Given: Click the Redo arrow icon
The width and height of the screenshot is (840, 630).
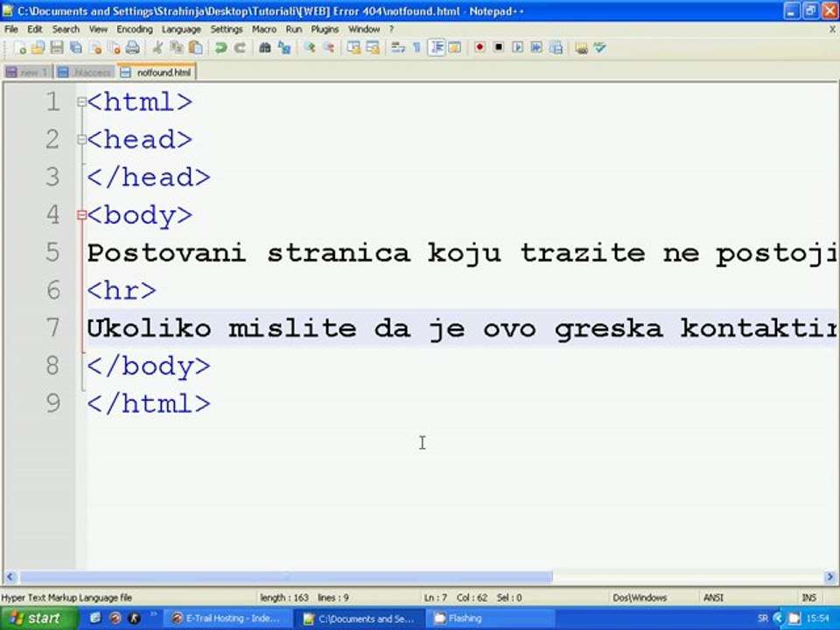Looking at the screenshot, I should (x=240, y=47).
